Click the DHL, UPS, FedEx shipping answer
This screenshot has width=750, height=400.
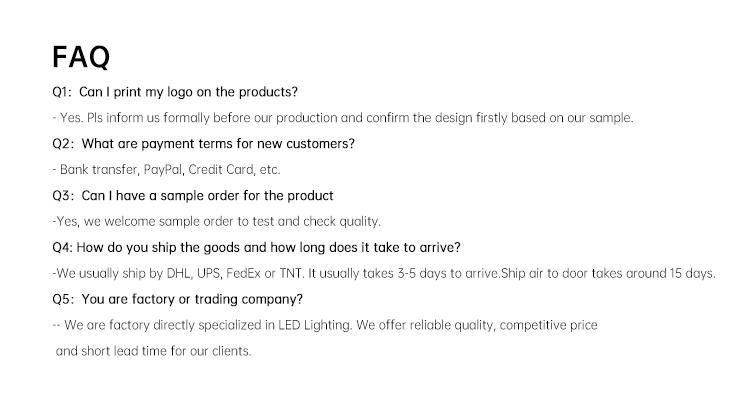tap(384, 273)
